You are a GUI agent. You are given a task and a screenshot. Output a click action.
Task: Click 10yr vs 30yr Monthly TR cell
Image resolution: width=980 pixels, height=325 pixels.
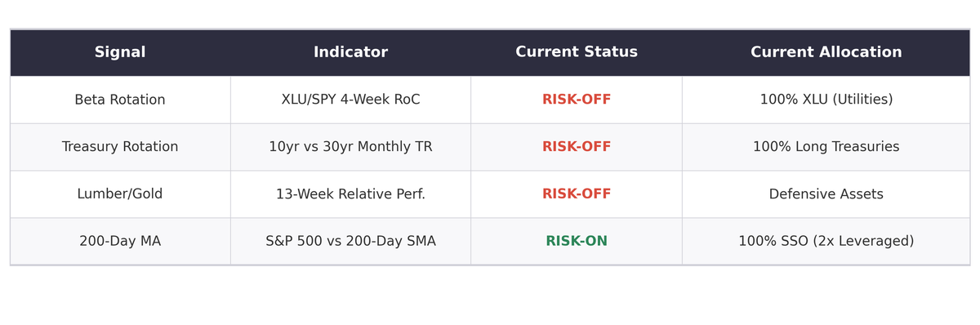tap(350, 147)
